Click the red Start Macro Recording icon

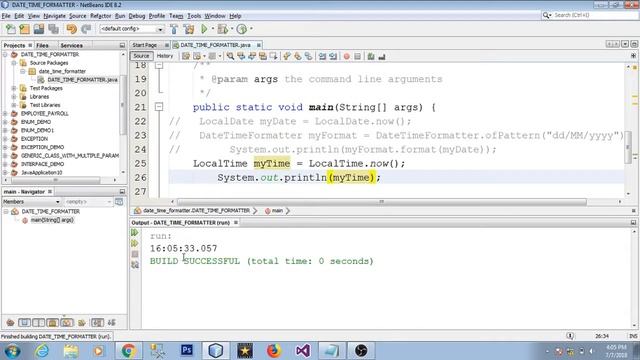(x=347, y=56)
